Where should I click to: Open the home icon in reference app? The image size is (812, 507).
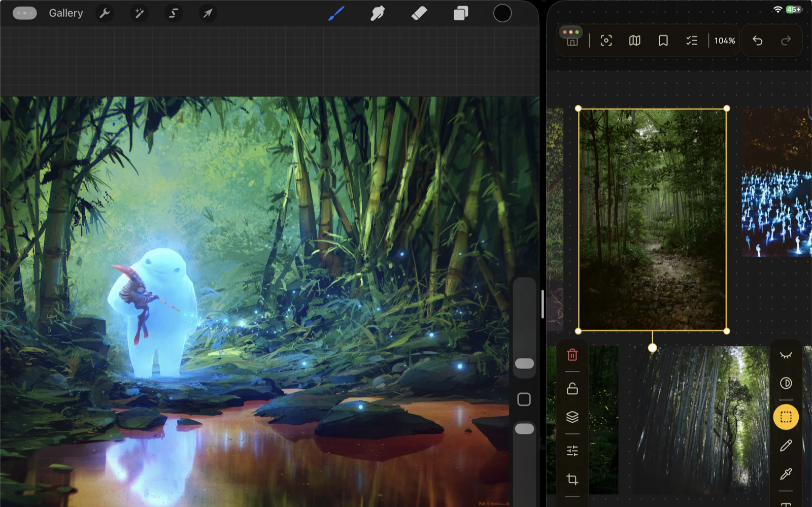[572, 42]
